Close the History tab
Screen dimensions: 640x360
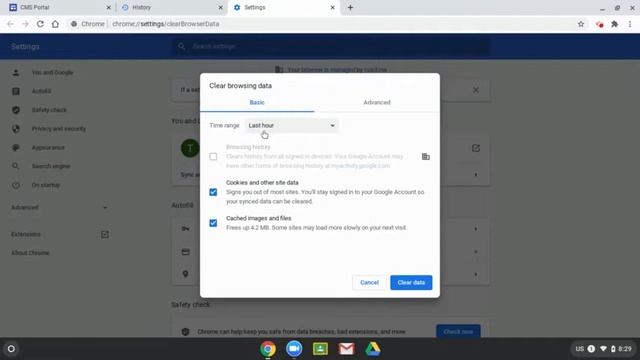click(x=220, y=7)
